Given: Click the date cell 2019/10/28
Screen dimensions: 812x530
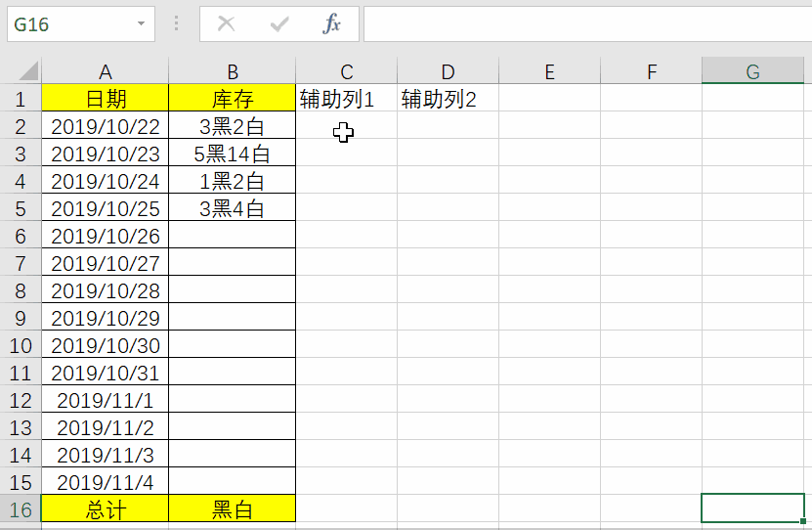Looking at the screenshot, I should (x=106, y=290).
